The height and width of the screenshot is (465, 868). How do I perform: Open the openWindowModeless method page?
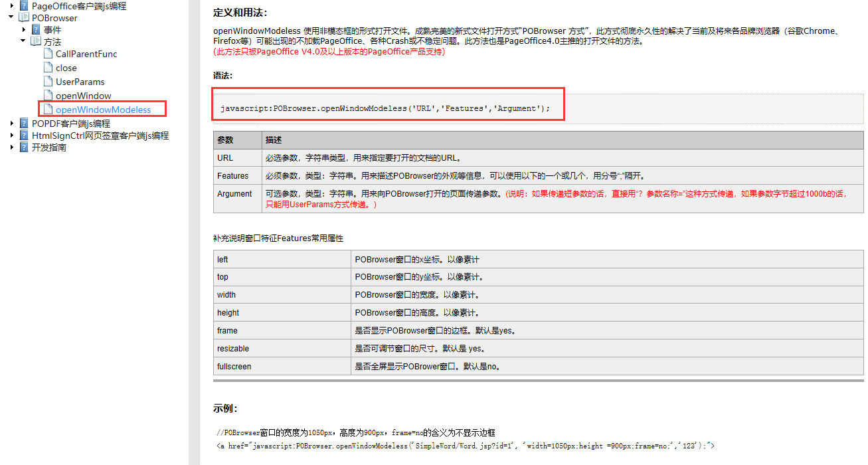tap(103, 110)
